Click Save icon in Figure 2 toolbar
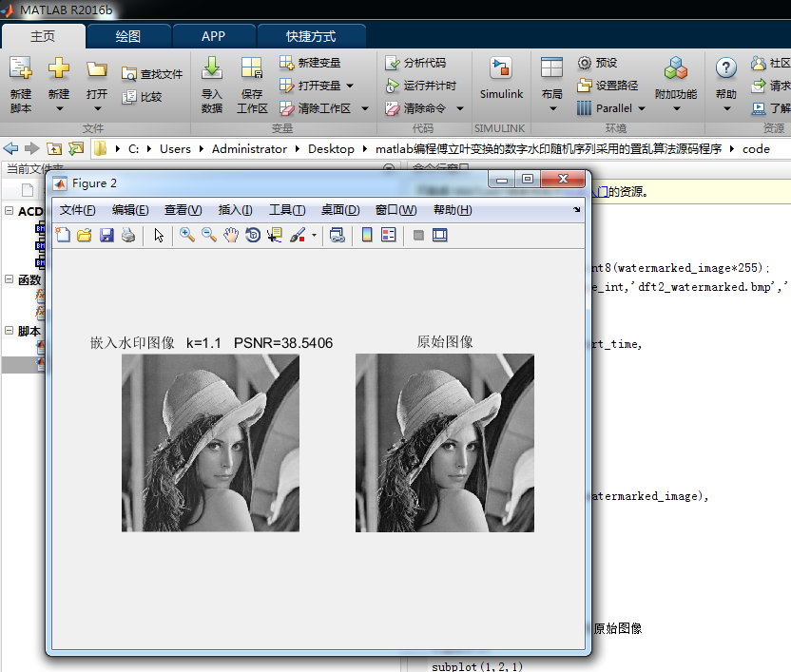Viewport: 791px width, 672px height. pos(106,235)
